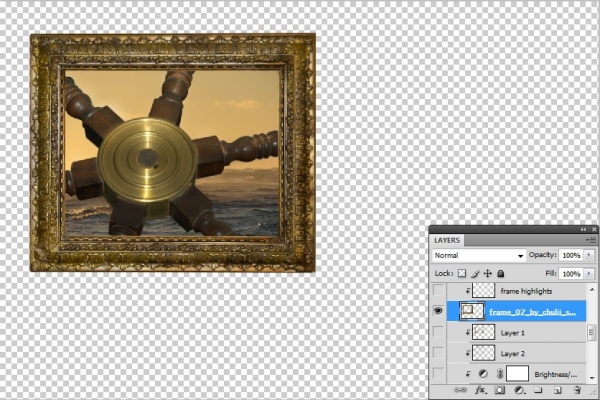
Task: Close the Layers panel
Action: click(x=594, y=229)
